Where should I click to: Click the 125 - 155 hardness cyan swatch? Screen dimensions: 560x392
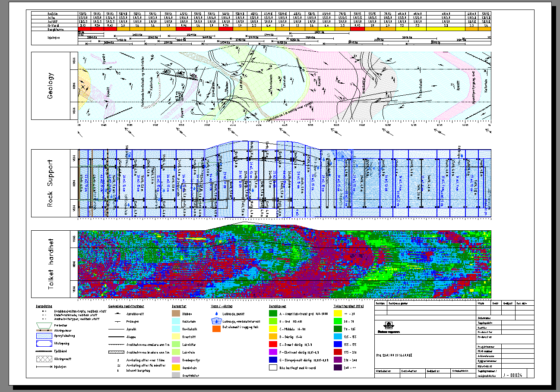(338, 336)
